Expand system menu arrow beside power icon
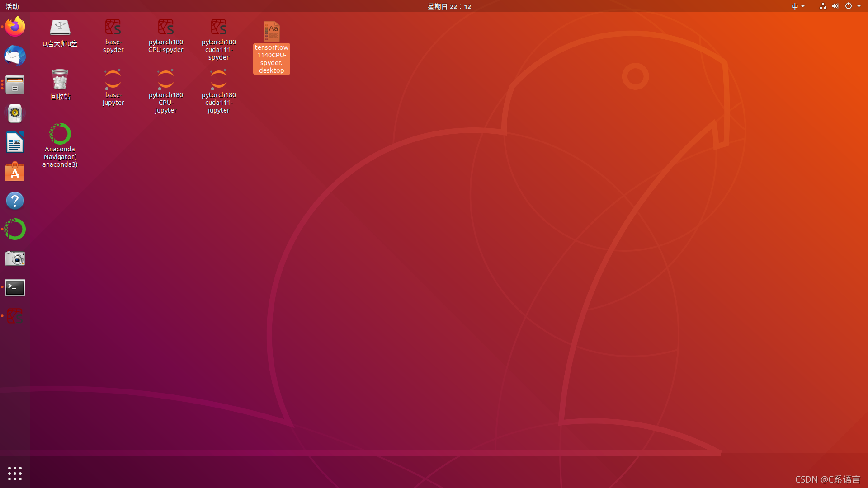The width and height of the screenshot is (868, 488). (859, 6)
